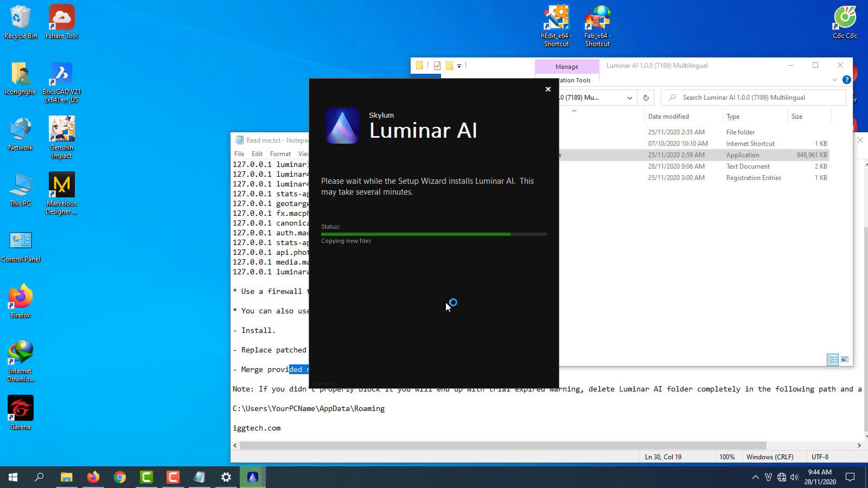868x488 pixels.
Task: Open the Network desktop icon
Action: (20, 134)
